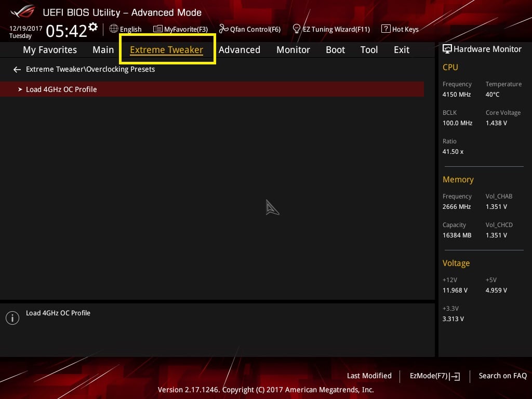This screenshot has width=532, height=399.
Task: Change language via English button
Action: [130, 29]
